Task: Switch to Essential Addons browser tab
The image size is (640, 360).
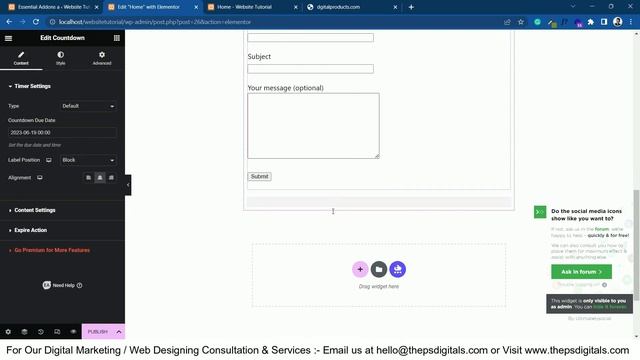Action: click(x=54, y=7)
